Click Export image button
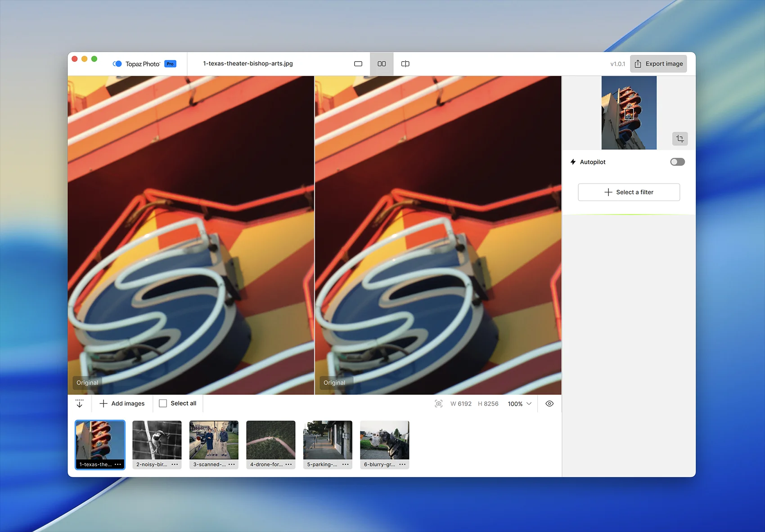 coord(658,64)
